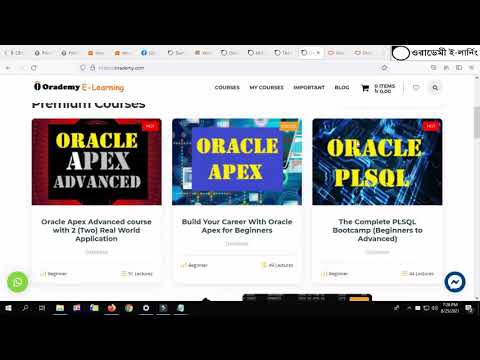This screenshot has height=360, width=480.
Task: Open the Windows Start menu
Action: pos(8,308)
